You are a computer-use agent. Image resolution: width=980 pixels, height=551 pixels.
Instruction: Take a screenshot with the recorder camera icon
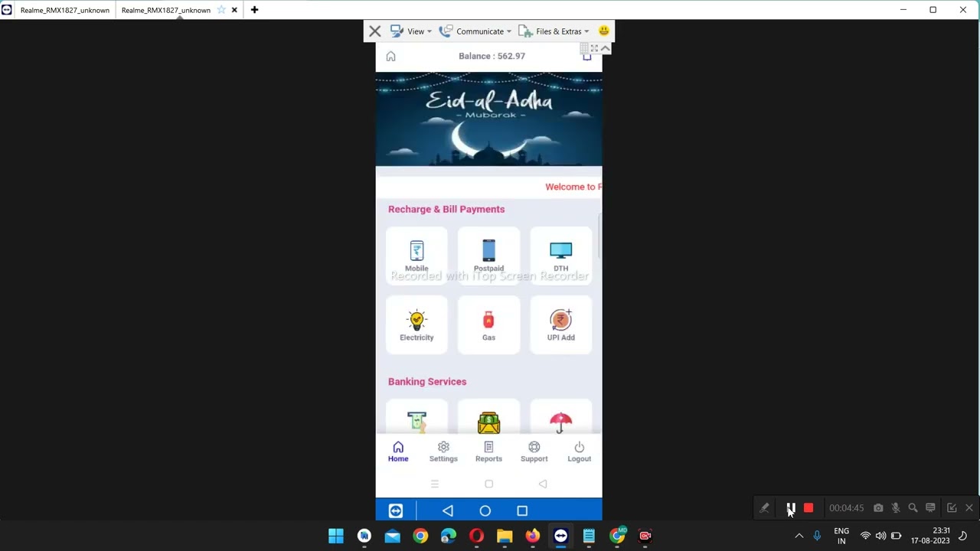(x=878, y=507)
